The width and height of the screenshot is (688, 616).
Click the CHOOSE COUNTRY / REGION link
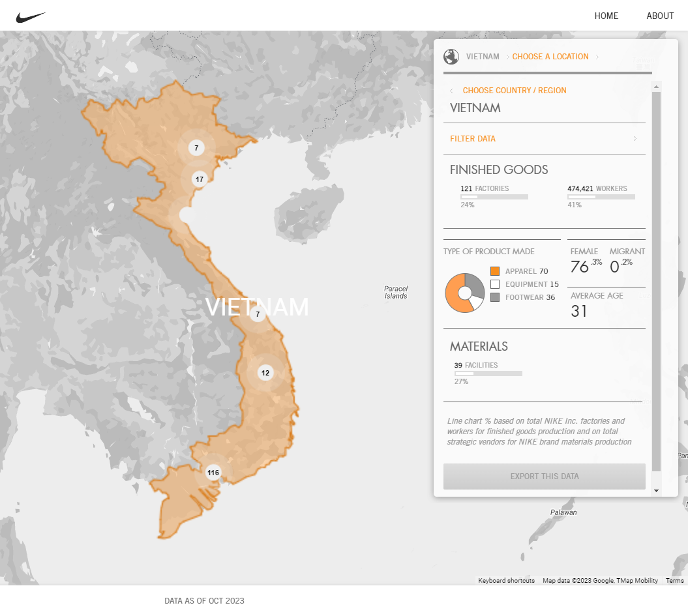pyautogui.click(x=515, y=91)
